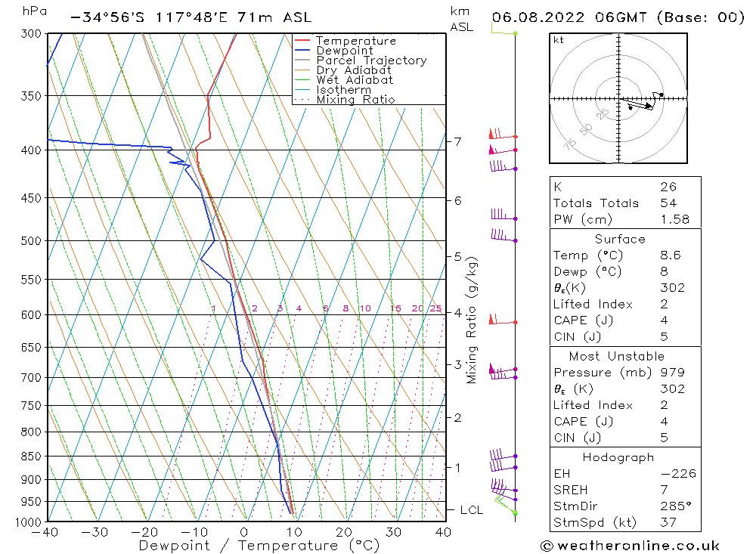Click the green surface wind barb near 1000 hPa
This screenshot has height=554, width=756.
tap(507, 506)
